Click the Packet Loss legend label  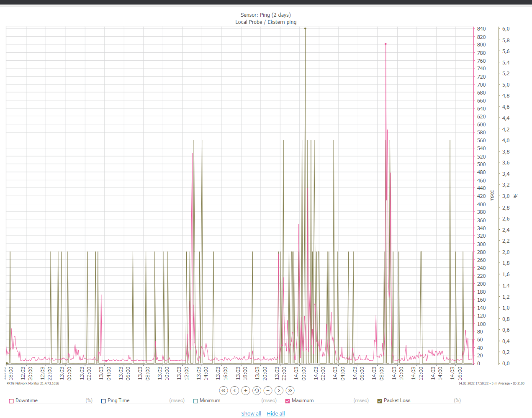[x=397, y=400]
